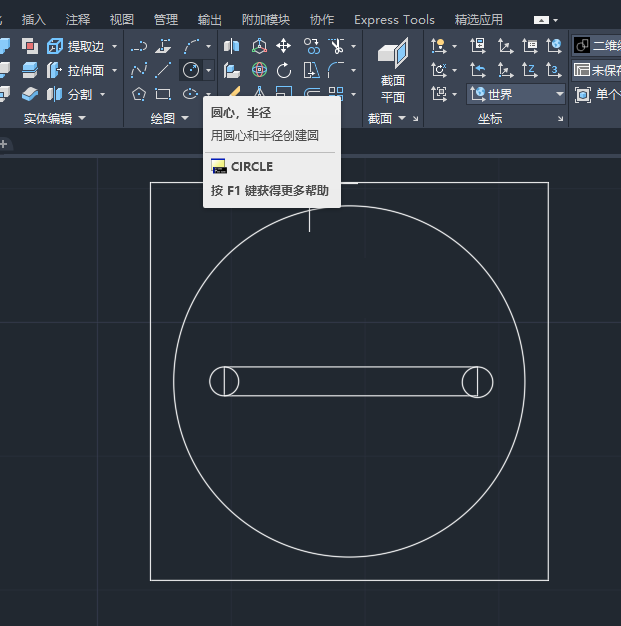Switch to the Express Tools ribbon tab
The width and height of the screenshot is (621, 626).
tap(394, 20)
